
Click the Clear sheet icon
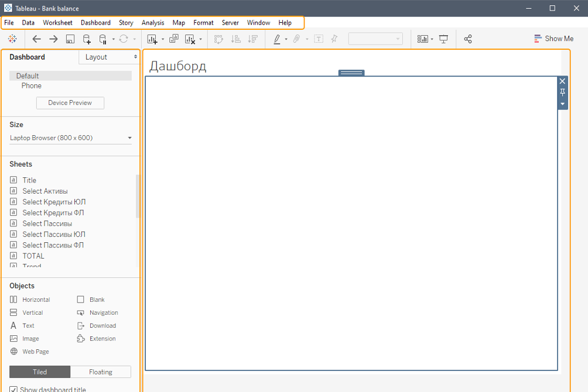(190, 39)
